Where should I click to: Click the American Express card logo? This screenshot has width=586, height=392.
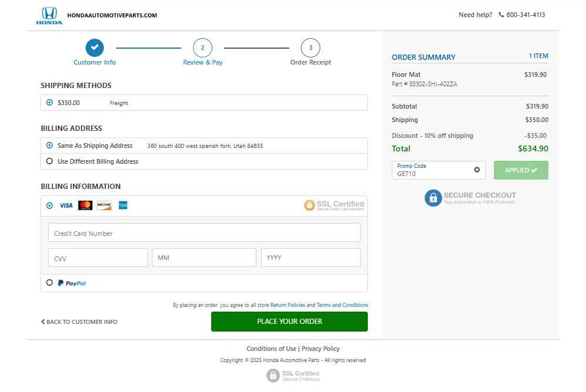click(x=123, y=205)
